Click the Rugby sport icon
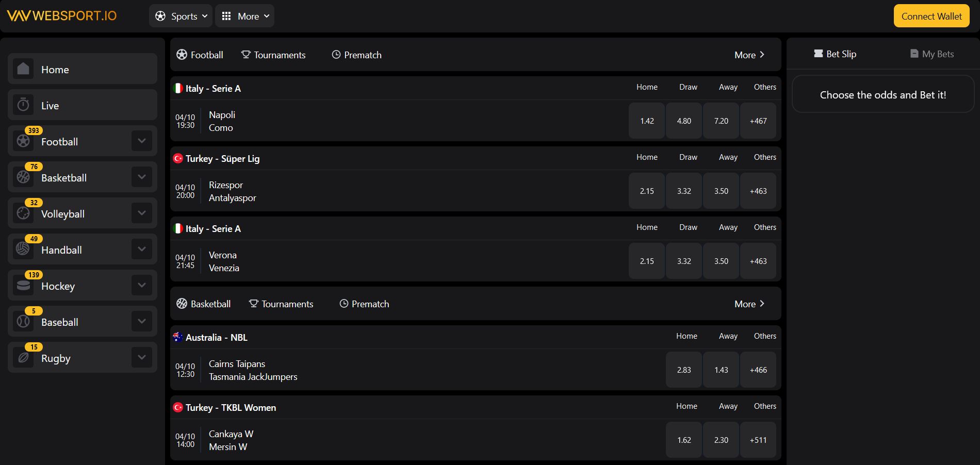This screenshot has width=980, height=465. (x=23, y=357)
